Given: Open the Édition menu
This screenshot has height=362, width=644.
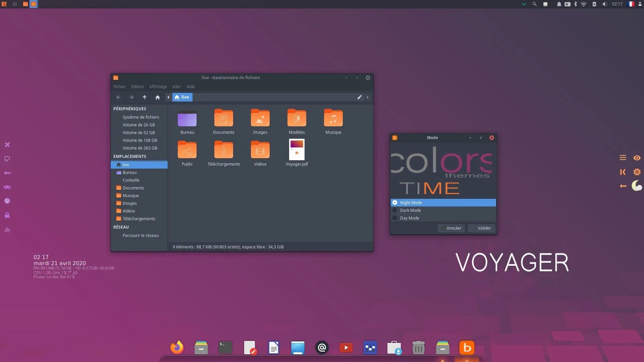Looking at the screenshot, I should pos(137,86).
